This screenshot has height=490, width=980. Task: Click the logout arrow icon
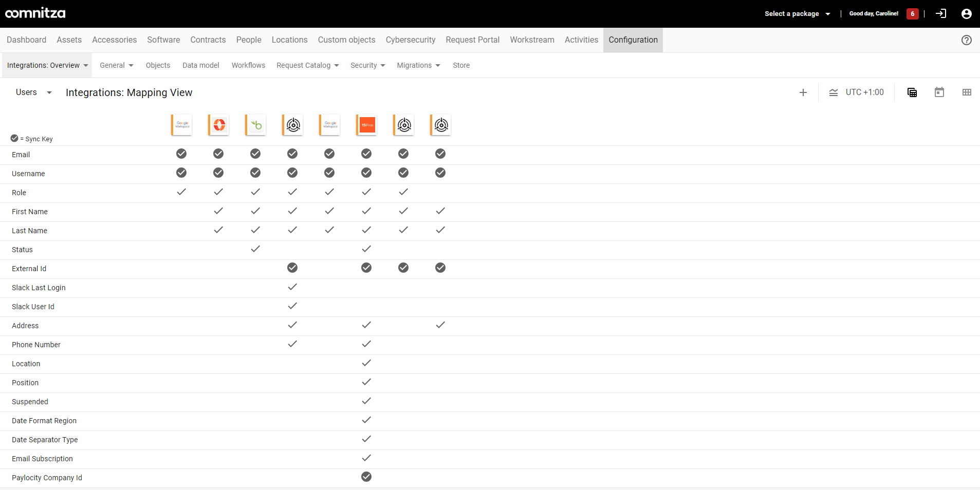click(x=941, y=14)
